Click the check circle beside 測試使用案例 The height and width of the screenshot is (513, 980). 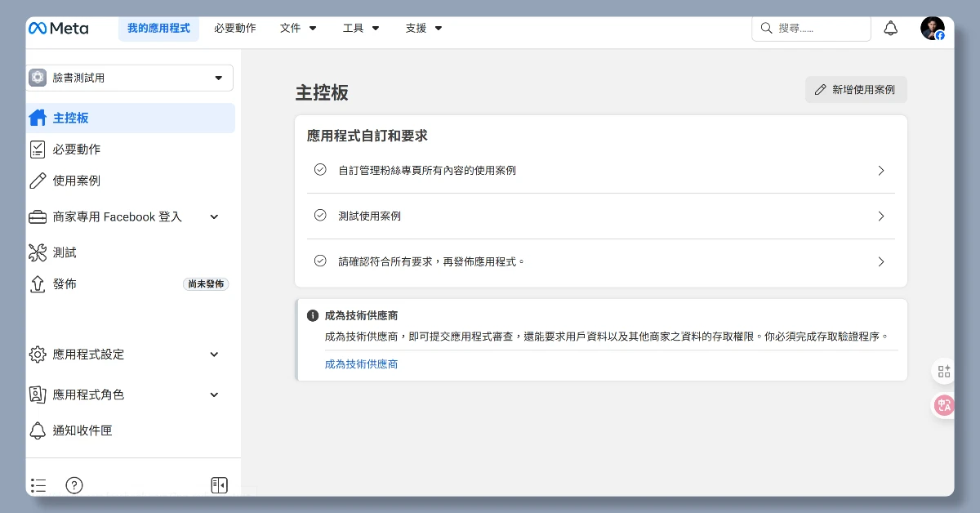click(320, 216)
